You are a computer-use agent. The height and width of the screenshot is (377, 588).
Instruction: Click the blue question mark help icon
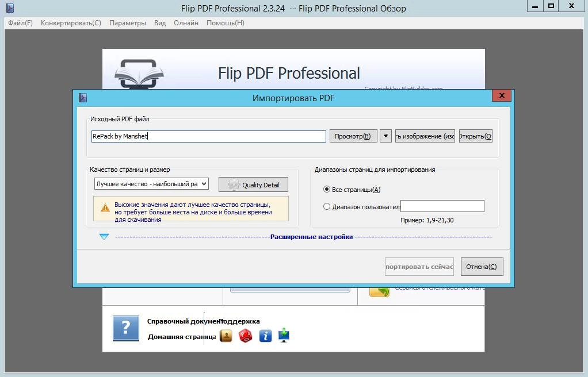tap(126, 328)
